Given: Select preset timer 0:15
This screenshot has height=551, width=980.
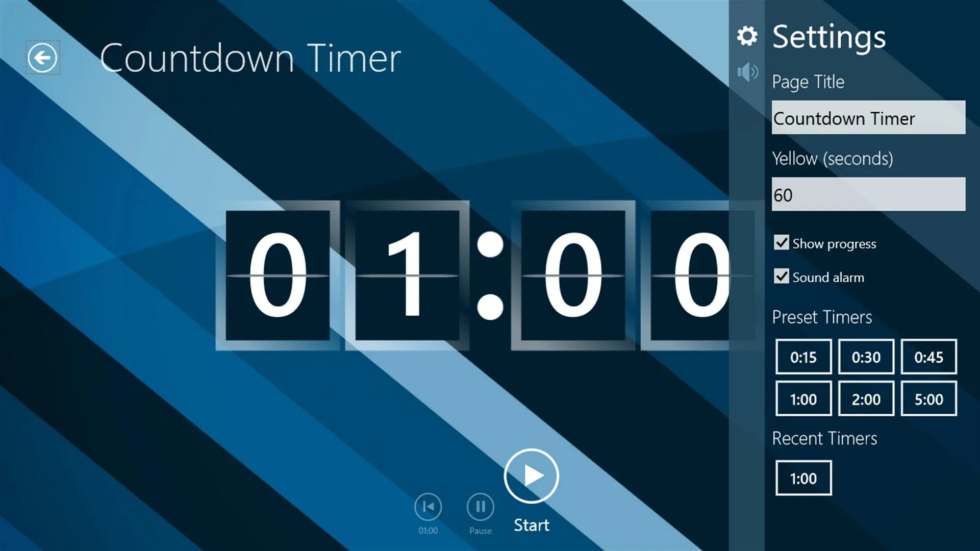Looking at the screenshot, I should coord(801,357).
